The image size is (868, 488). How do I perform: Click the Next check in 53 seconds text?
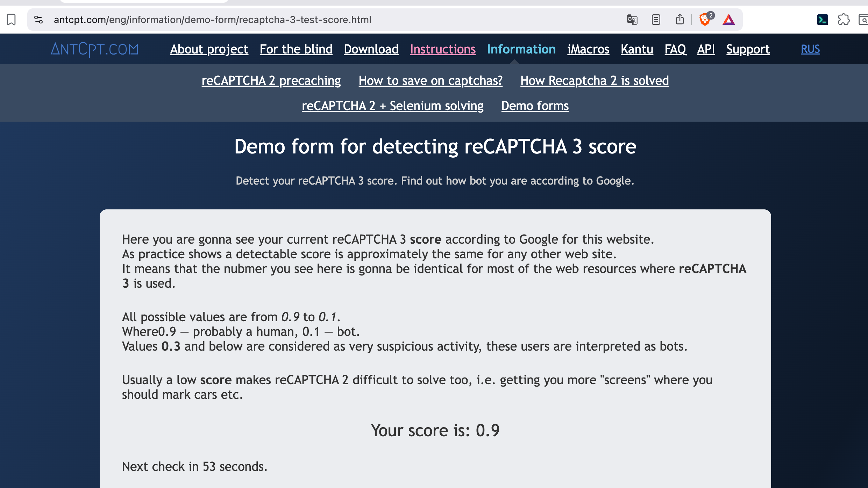195,467
